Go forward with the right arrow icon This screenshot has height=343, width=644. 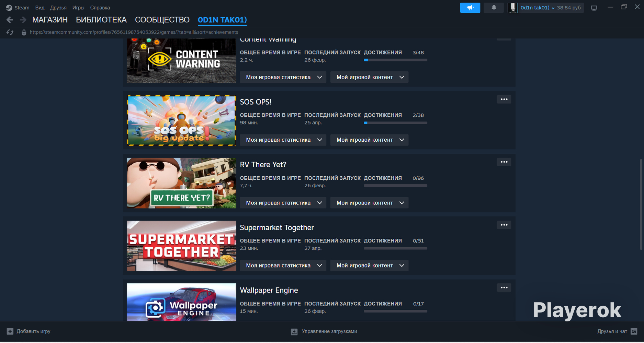pos(23,20)
